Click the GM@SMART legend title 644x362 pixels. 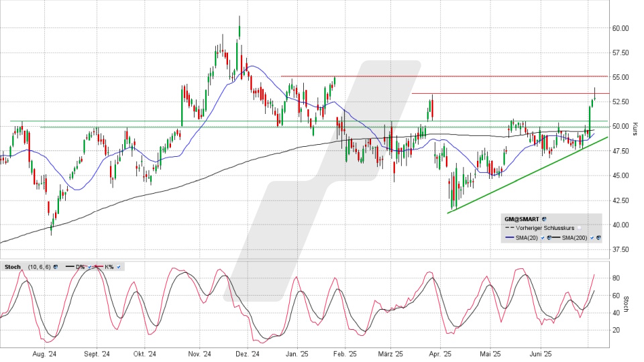[522, 219]
